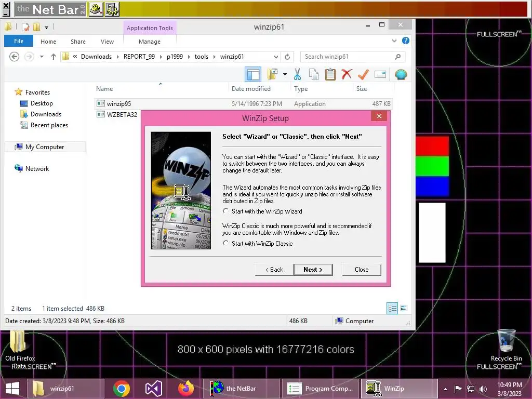Select Desktop in Favorites
This screenshot has width=532, height=399.
(42, 103)
